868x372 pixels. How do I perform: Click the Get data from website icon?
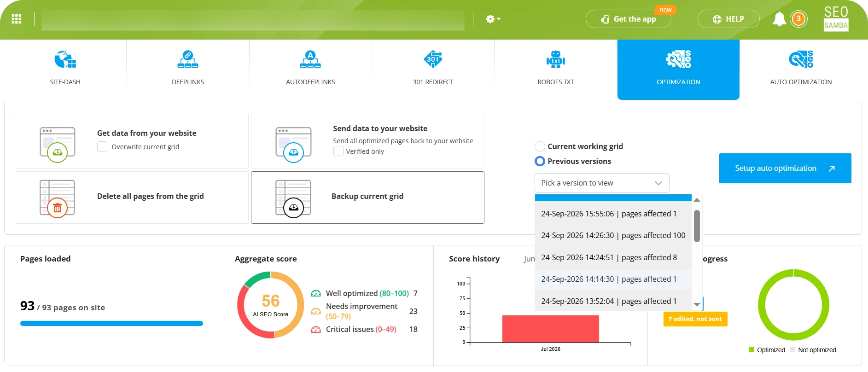58,145
